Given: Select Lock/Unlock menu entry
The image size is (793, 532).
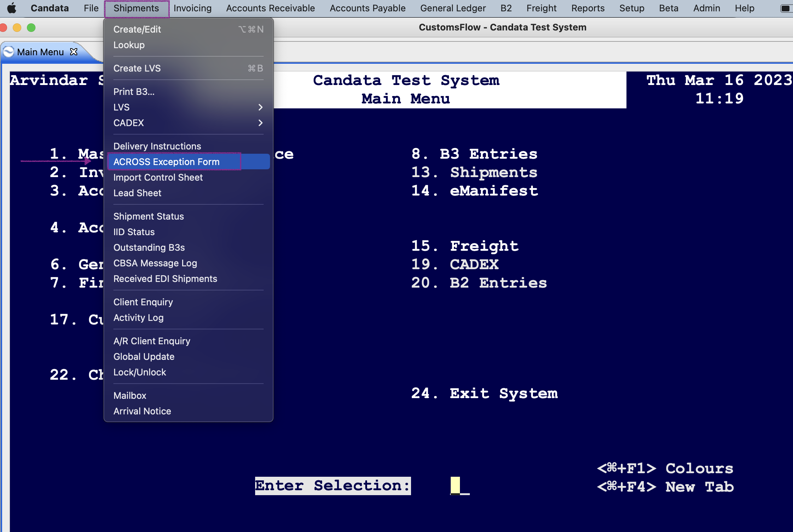Looking at the screenshot, I should click(x=188, y=372).
